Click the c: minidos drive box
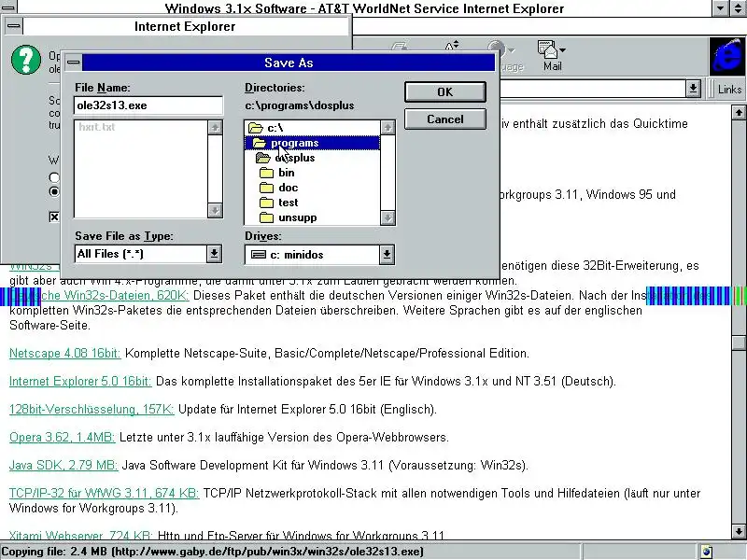 pos(313,254)
